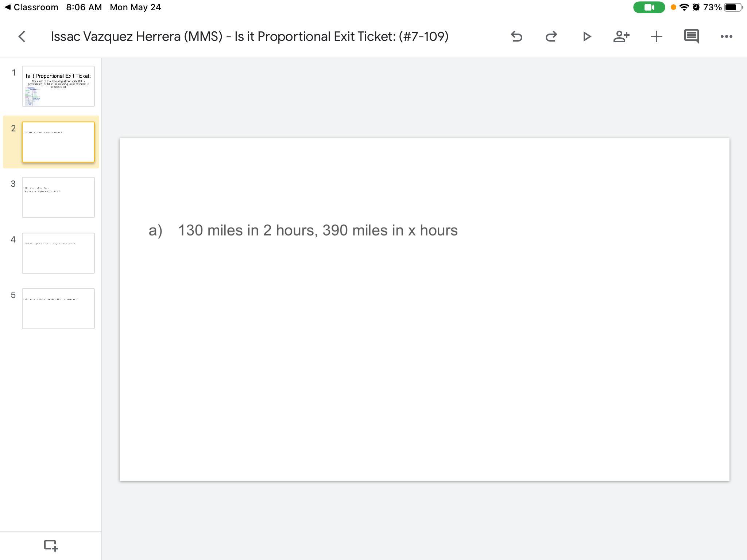Screen dimensions: 747x560
Task: Open slide 3 thumbnail
Action: tap(58, 198)
